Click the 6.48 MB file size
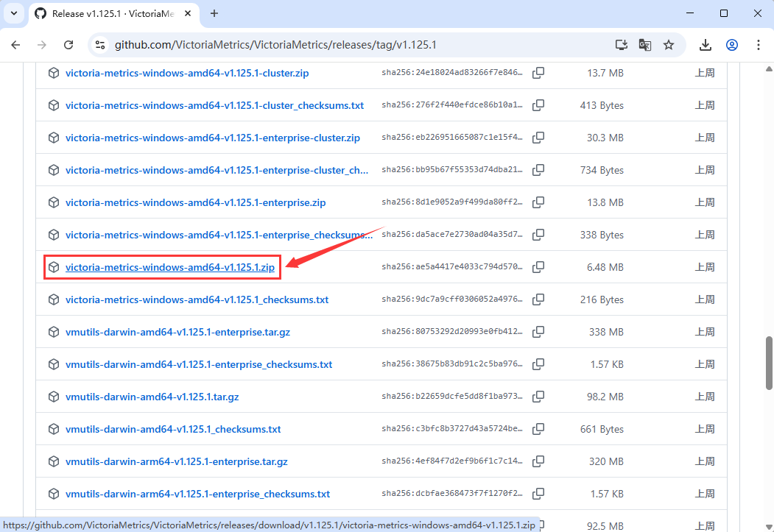Image resolution: width=774 pixels, height=532 pixels. pyautogui.click(x=605, y=267)
